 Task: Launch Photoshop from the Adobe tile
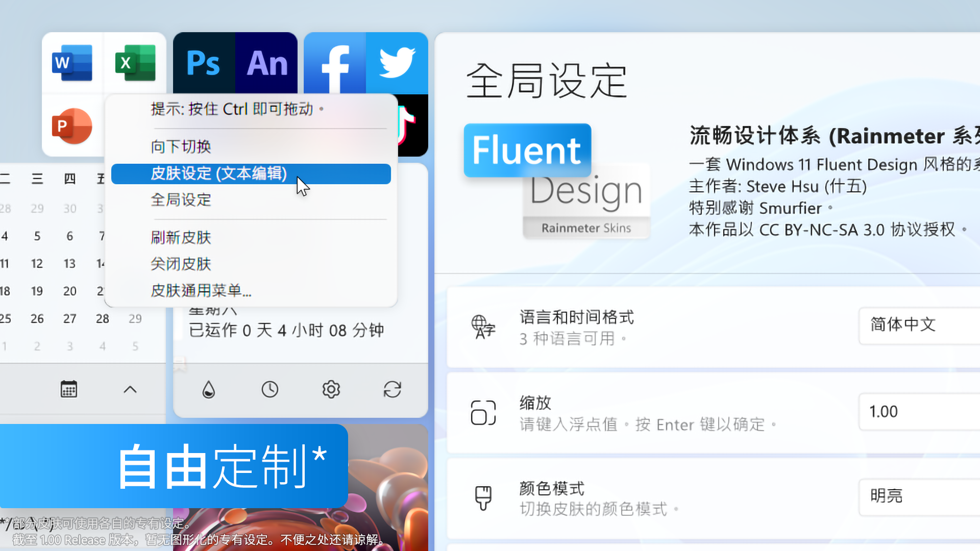204,63
